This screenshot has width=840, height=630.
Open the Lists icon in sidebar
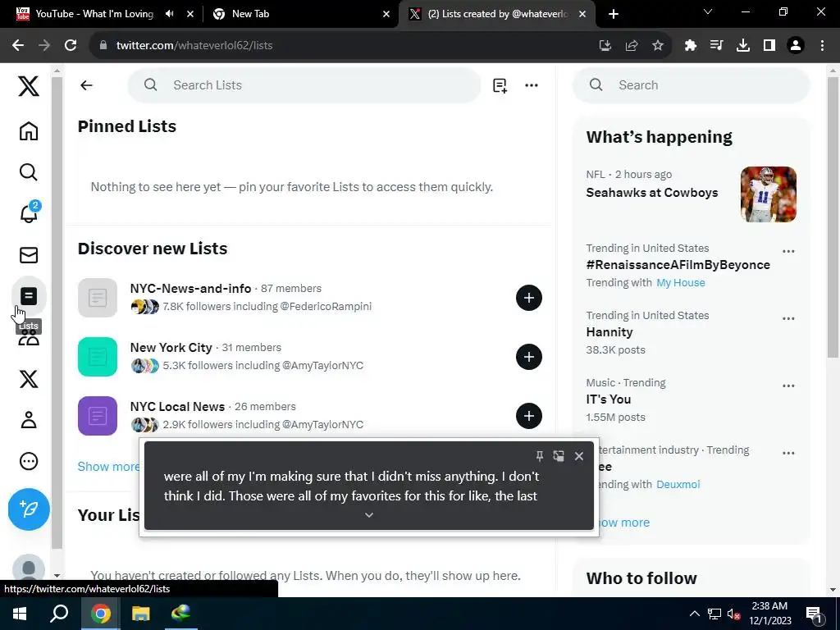pos(29,295)
